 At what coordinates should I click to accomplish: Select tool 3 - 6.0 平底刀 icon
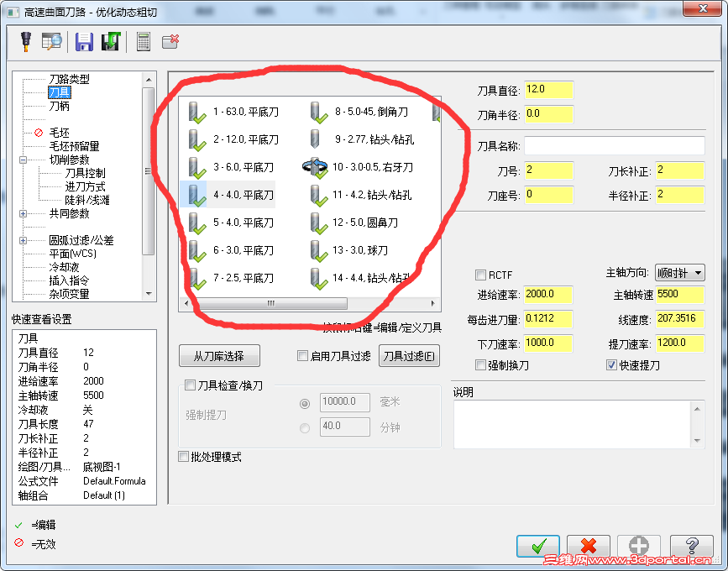[x=196, y=168]
